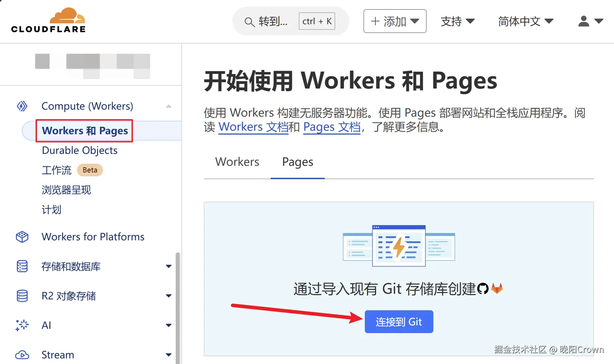Click the GitHub logo icon

(x=483, y=289)
